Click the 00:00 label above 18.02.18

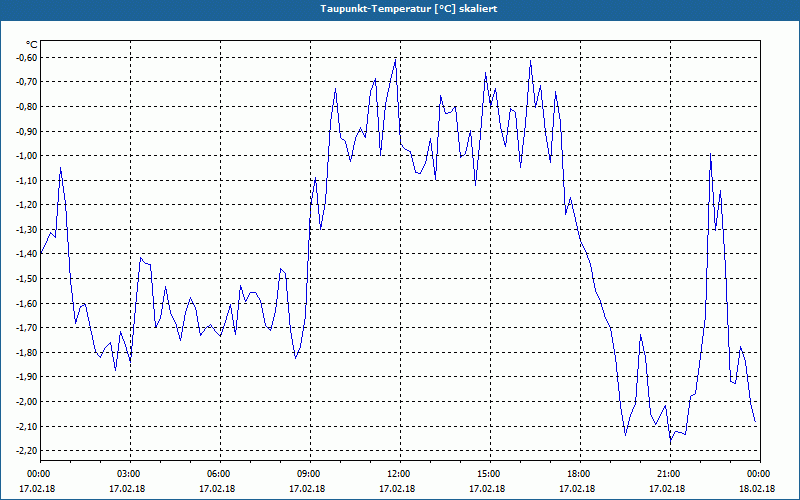[757, 474]
